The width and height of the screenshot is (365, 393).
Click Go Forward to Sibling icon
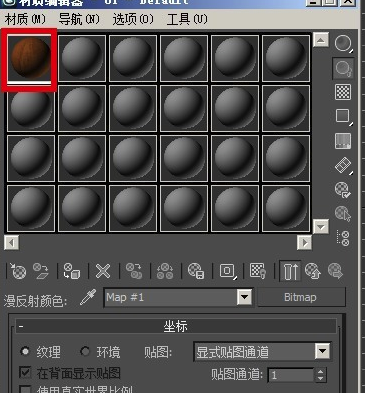[336, 271]
